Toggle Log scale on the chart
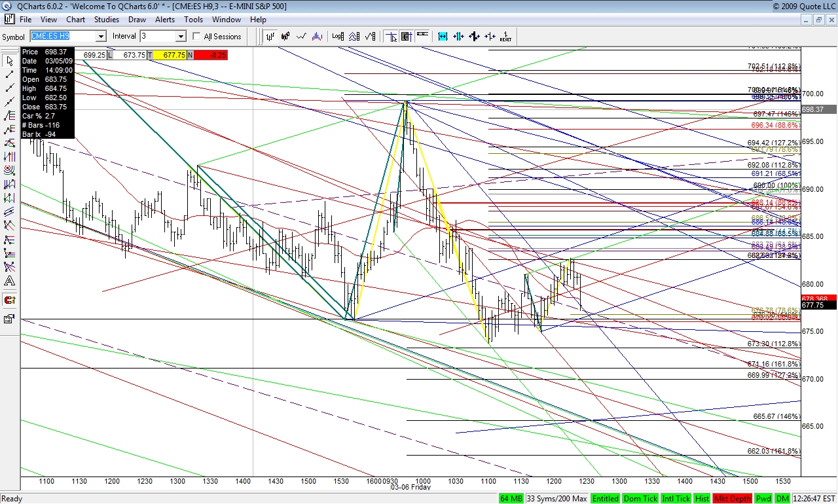The width and height of the screenshot is (838, 504). point(338,37)
